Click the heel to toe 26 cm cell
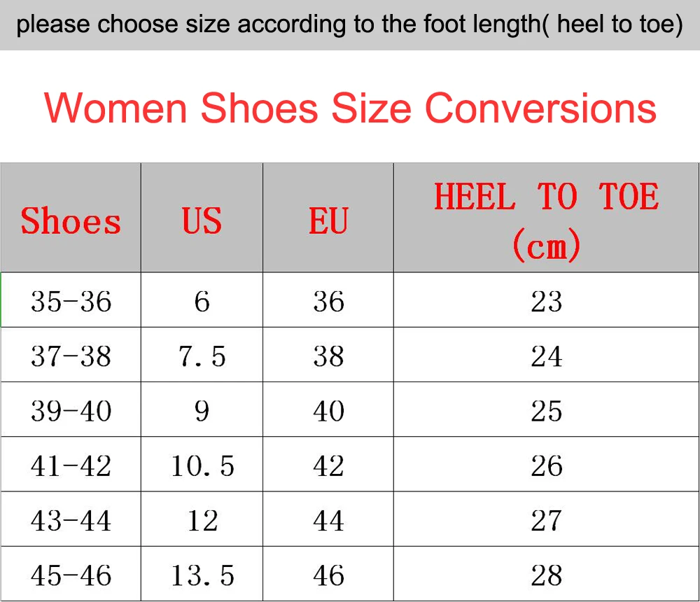The height and width of the screenshot is (602, 700). coord(547,465)
